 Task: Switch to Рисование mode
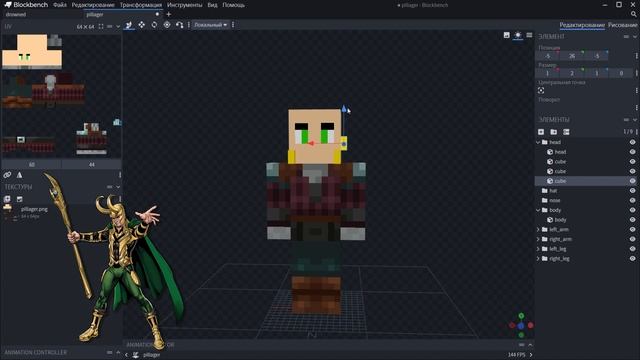pos(622,25)
